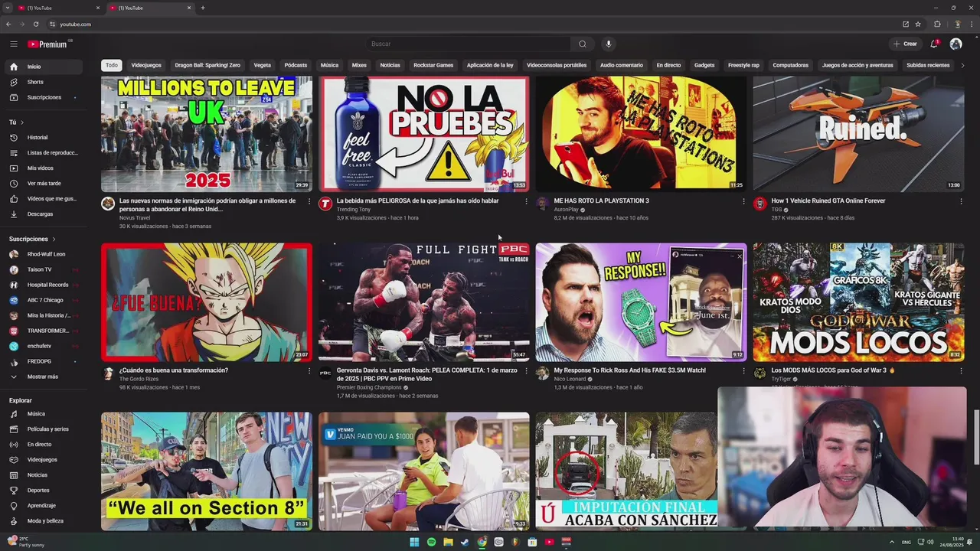Select the Rockstar Games chip

[433, 65]
